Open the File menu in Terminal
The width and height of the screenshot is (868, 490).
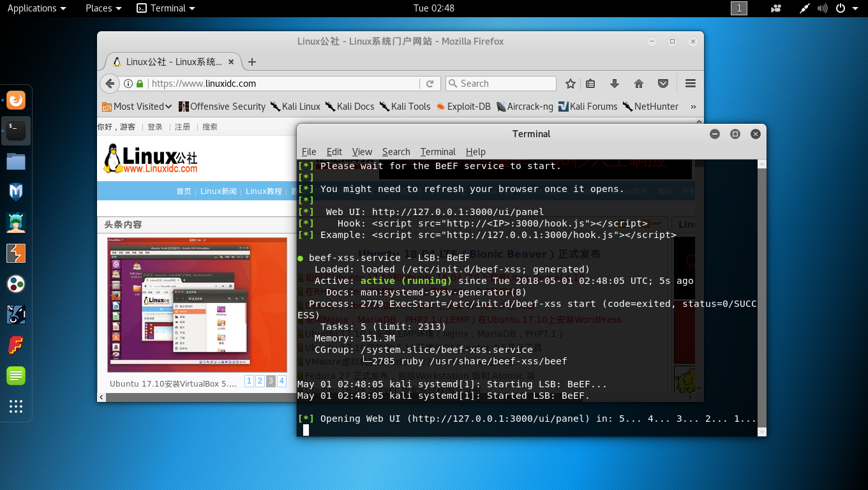pyautogui.click(x=309, y=152)
